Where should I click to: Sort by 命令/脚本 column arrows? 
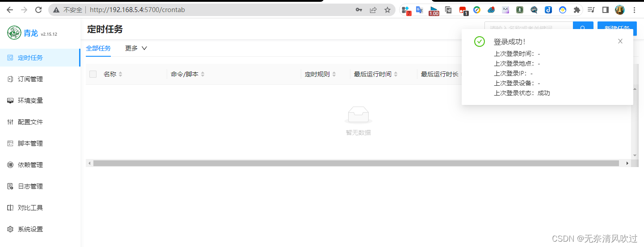pyautogui.click(x=202, y=74)
